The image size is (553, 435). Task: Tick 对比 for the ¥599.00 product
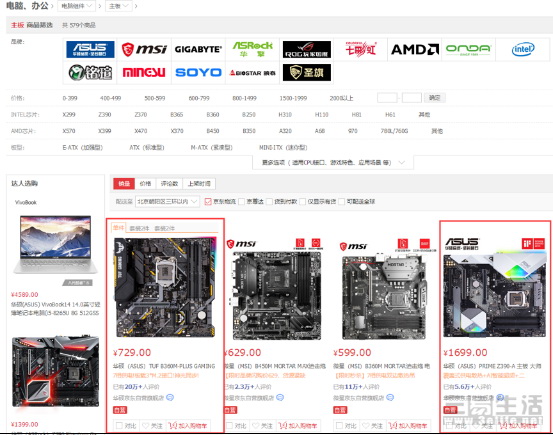339,425
